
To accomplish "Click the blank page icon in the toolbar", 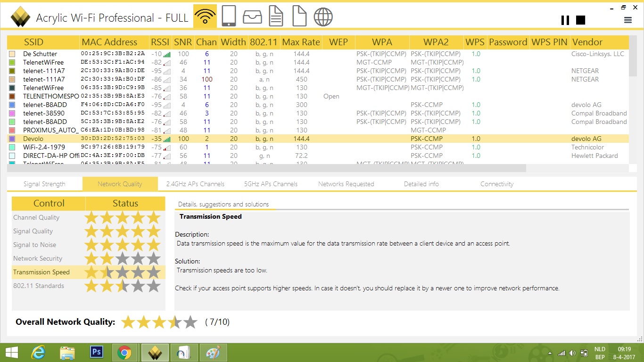I will click(x=299, y=16).
